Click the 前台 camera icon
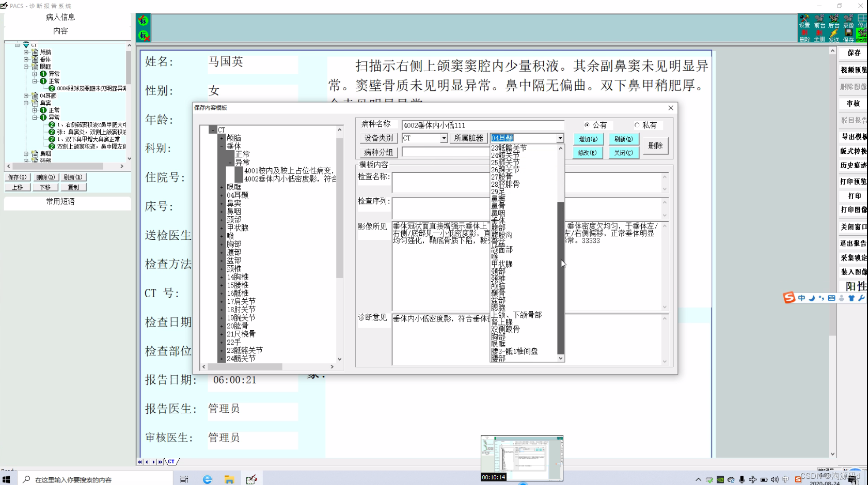Image resolution: width=868 pixels, height=485 pixels. 819,21
